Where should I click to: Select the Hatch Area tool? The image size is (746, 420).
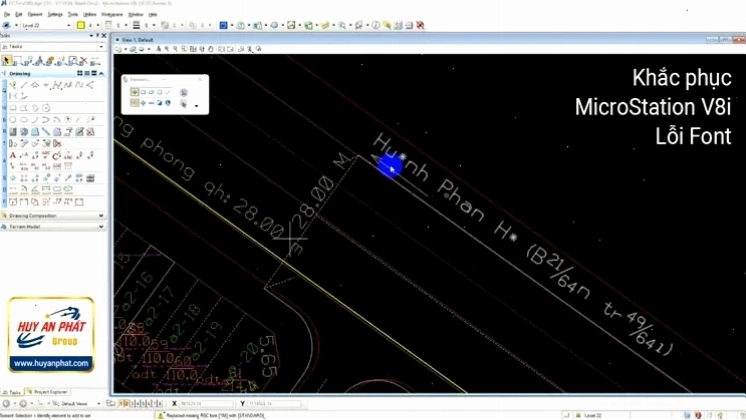(x=13, y=132)
